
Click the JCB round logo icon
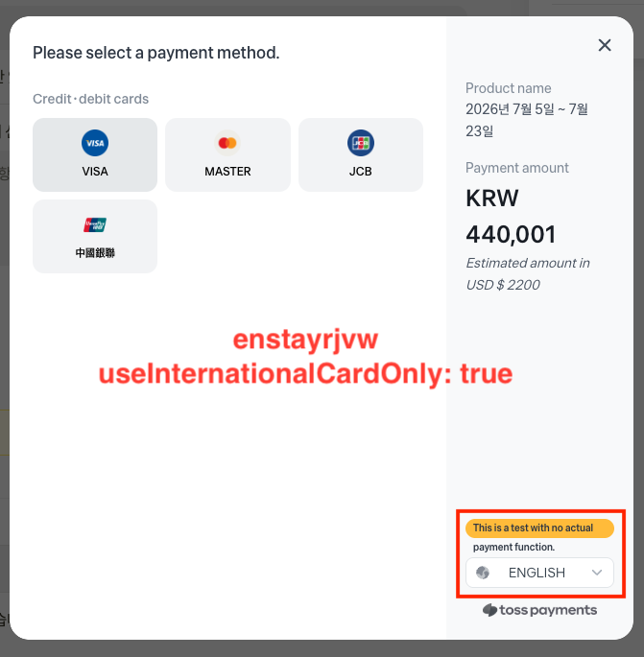[x=361, y=143]
